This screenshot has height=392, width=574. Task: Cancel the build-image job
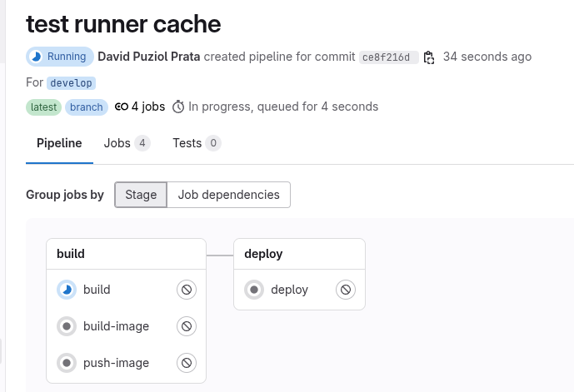(x=187, y=326)
